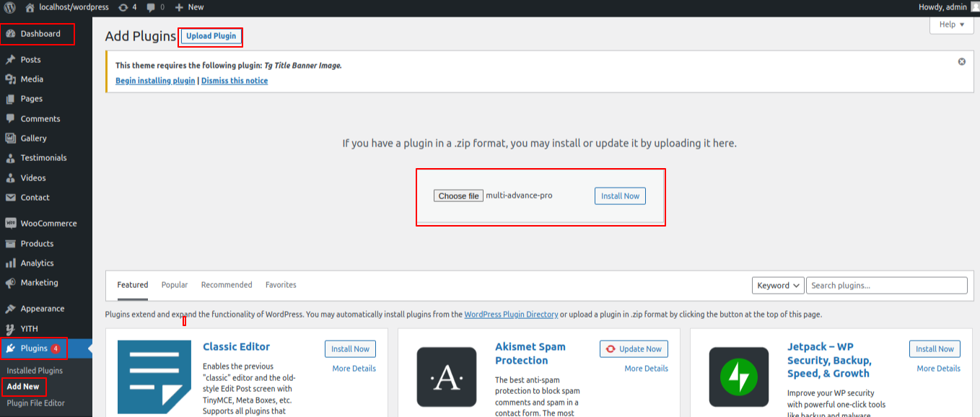Click the WordPress logo in admin bar

click(x=10, y=7)
